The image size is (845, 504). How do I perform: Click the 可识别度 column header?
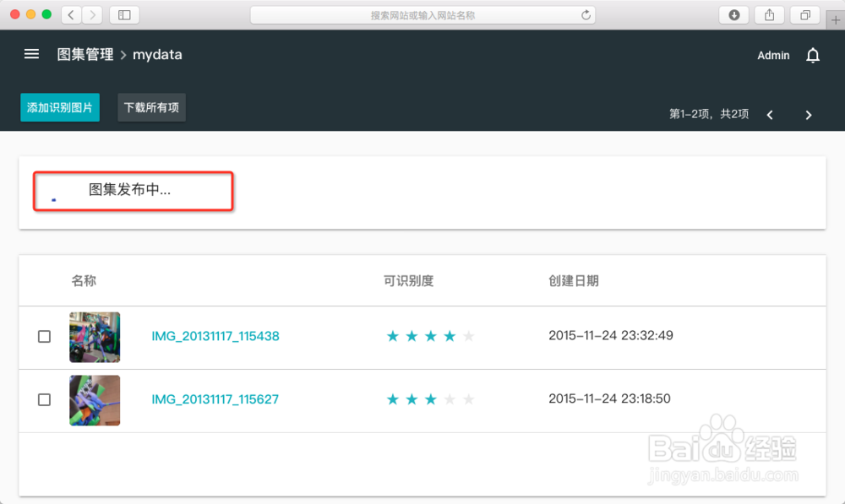click(x=408, y=280)
